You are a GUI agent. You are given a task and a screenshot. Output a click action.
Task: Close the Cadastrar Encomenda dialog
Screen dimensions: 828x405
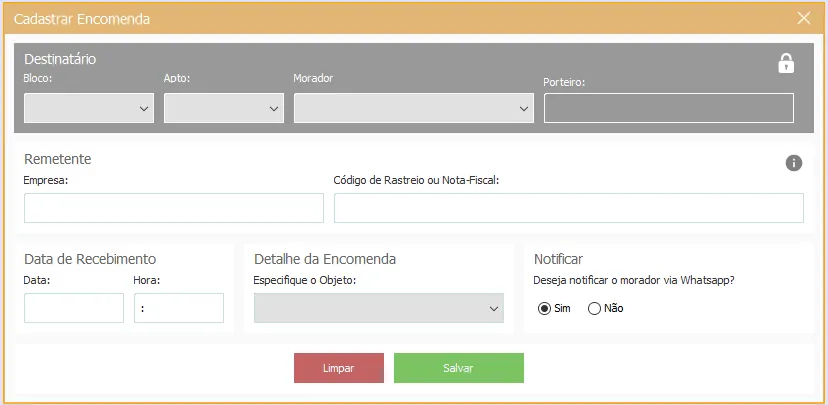click(x=804, y=18)
